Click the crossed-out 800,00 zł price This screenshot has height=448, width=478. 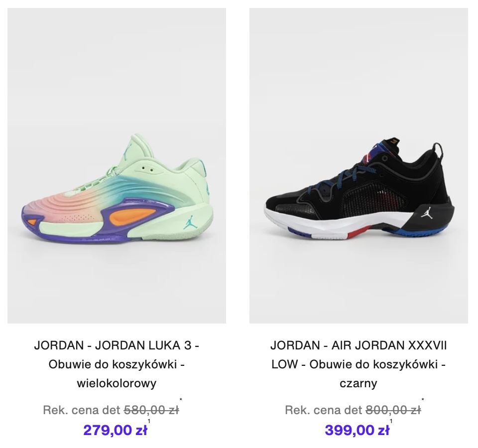coord(393,410)
